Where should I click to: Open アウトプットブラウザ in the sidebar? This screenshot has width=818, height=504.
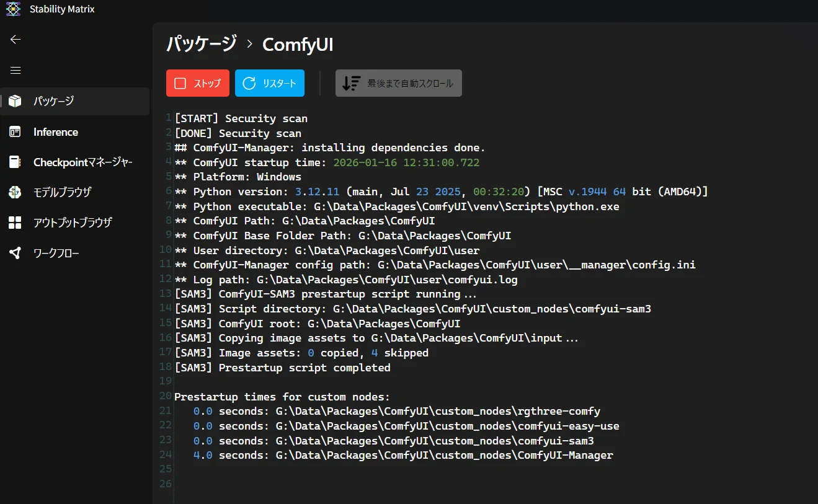pos(74,223)
